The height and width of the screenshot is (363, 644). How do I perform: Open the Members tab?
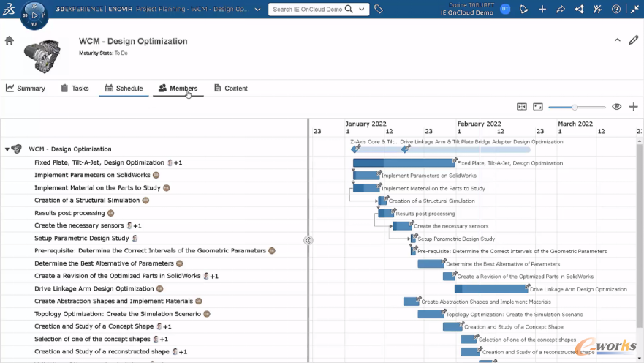tap(178, 89)
